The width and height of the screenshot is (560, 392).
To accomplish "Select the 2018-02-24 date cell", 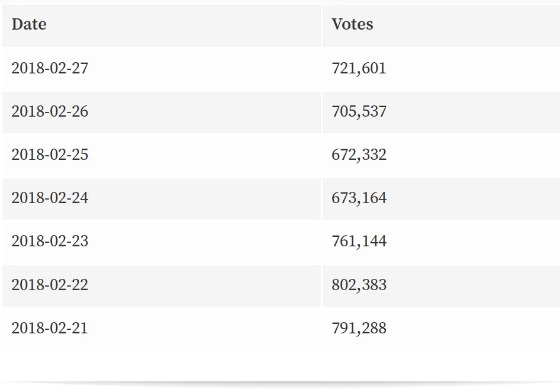I will pos(162,199).
